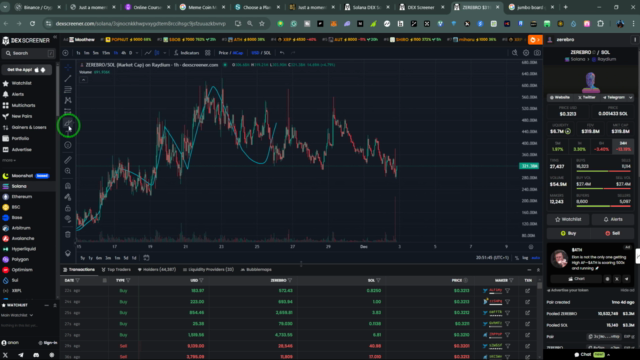Image resolution: width=640 pixels, height=360 pixels.
Task: Collapse the chart legend chevron
Action: pos(83,80)
